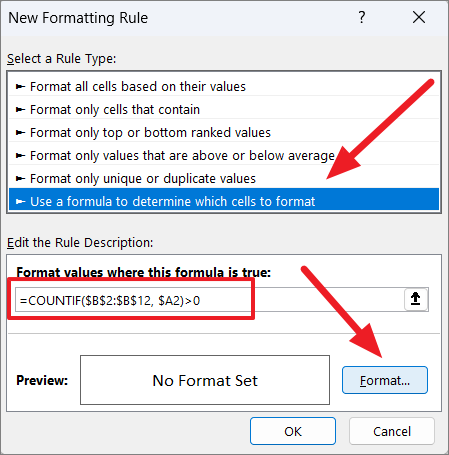Click the 'No Format Set' preview box
The width and height of the screenshot is (449, 455).
click(x=205, y=380)
